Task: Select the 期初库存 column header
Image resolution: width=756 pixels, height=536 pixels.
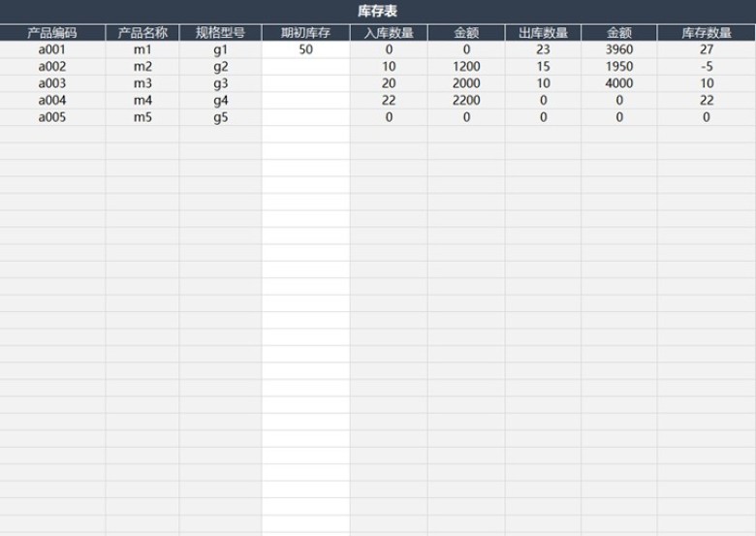Action: (x=305, y=33)
